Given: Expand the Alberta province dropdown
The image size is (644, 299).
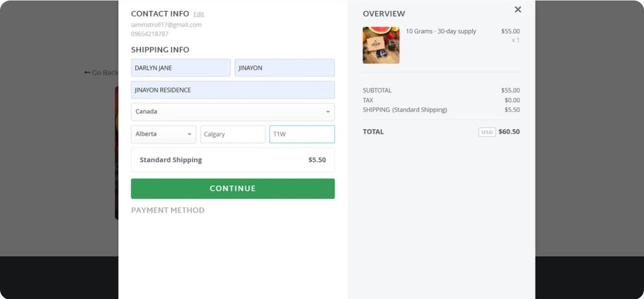Looking at the screenshot, I should coord(163,134).
